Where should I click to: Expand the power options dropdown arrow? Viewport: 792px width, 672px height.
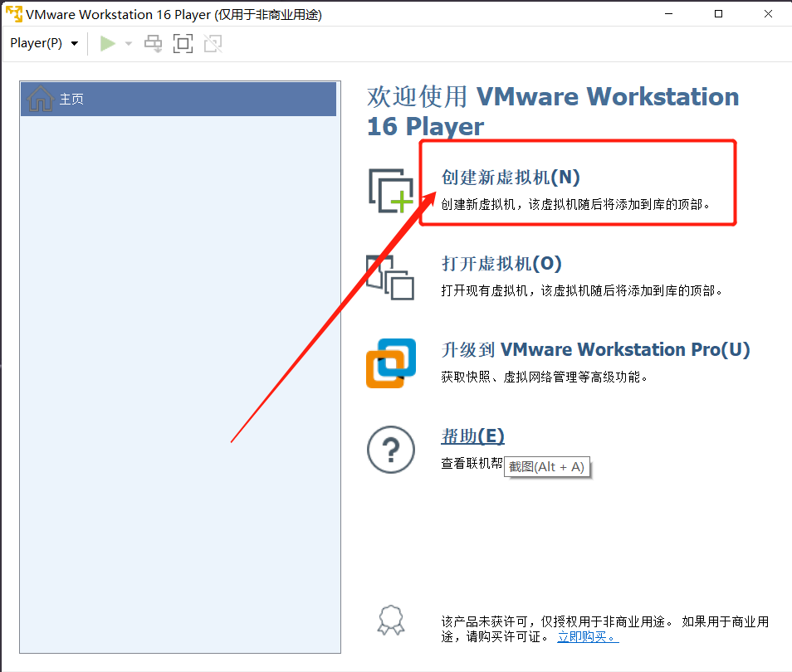129,44
